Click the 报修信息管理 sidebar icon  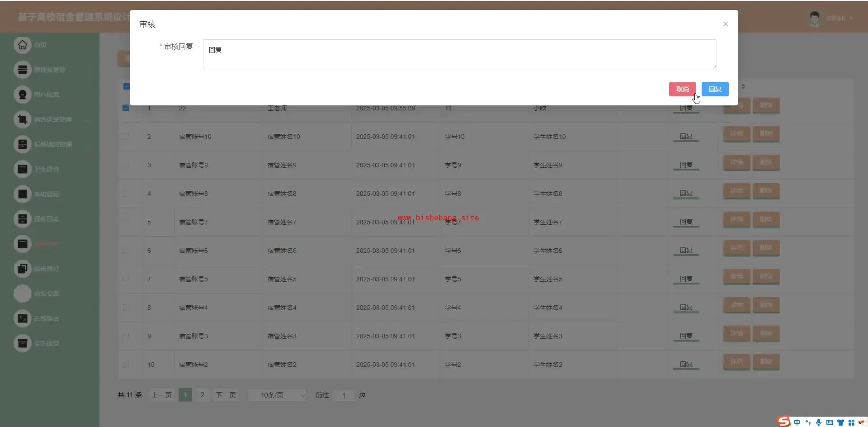[23, 144]
